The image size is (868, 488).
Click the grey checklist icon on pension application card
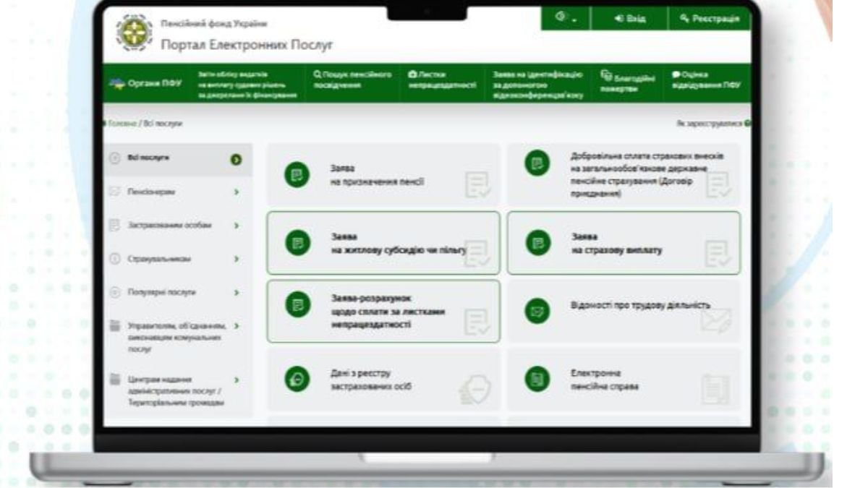pyautogui.click(x=477, y=185)
